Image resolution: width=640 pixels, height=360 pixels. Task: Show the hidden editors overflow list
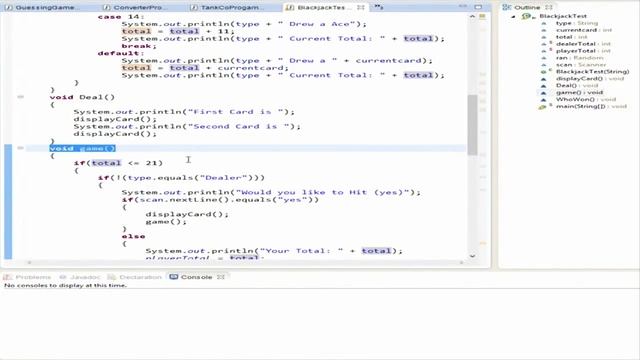[379, 7]
